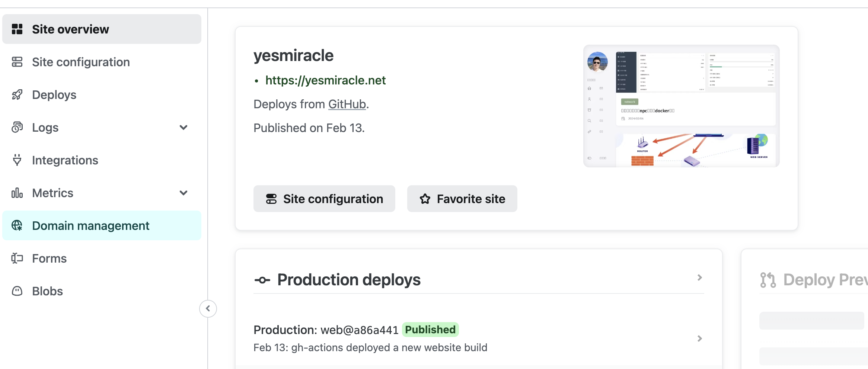Open the Production deploys detail arrow
868x369 pixels.
click(700, 277)
